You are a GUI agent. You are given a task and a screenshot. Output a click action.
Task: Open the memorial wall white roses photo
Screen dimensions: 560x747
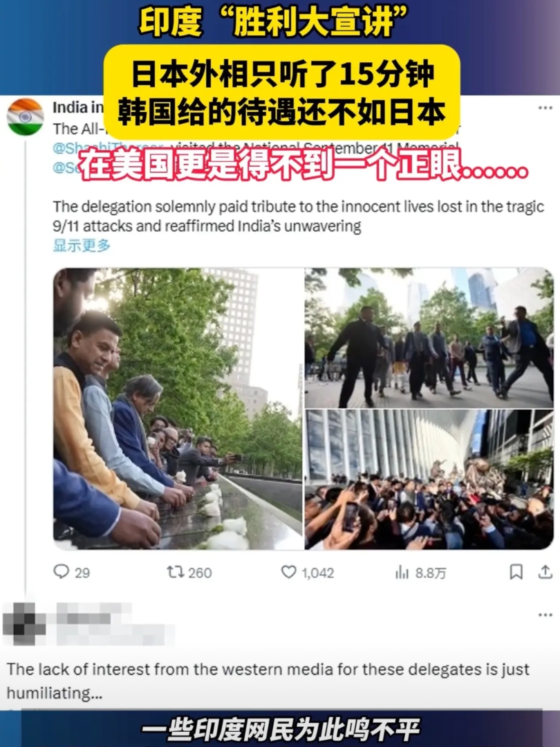[x=178, y=409]
